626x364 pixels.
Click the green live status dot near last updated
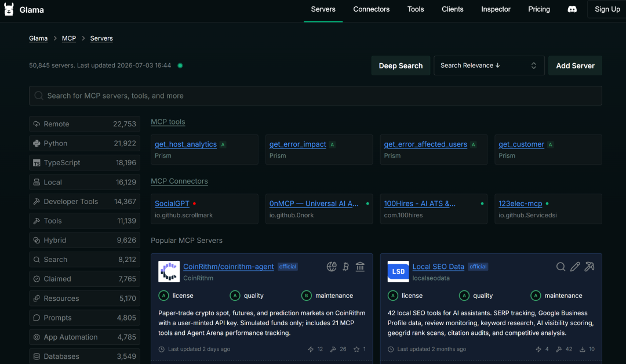[180, 65]
